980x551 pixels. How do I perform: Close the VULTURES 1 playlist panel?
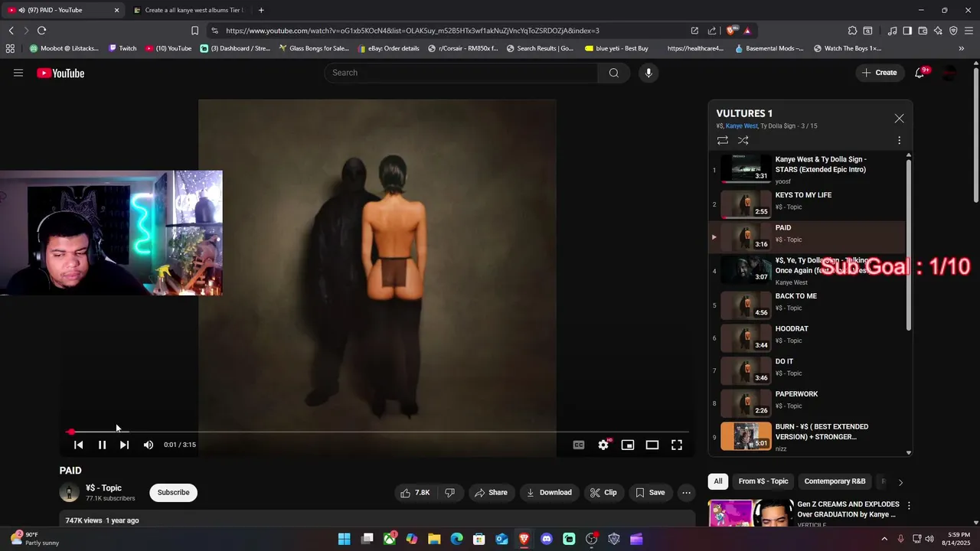[899, 119]
